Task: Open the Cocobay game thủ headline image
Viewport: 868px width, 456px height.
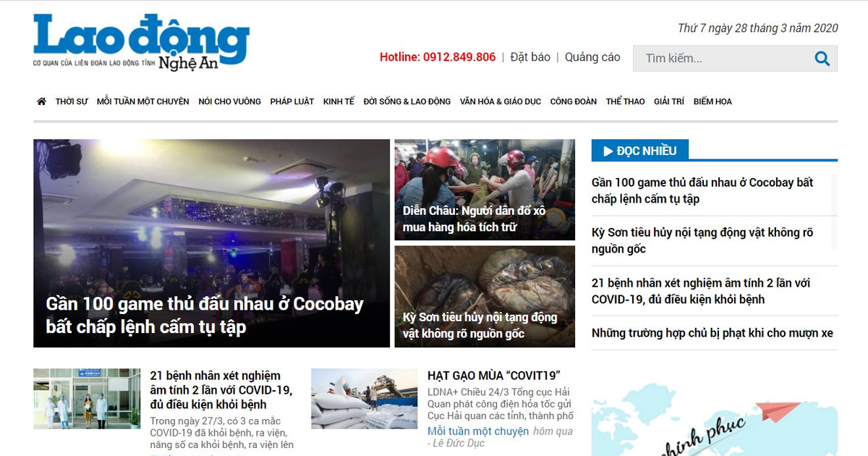Action: click(x=211, y=243)
